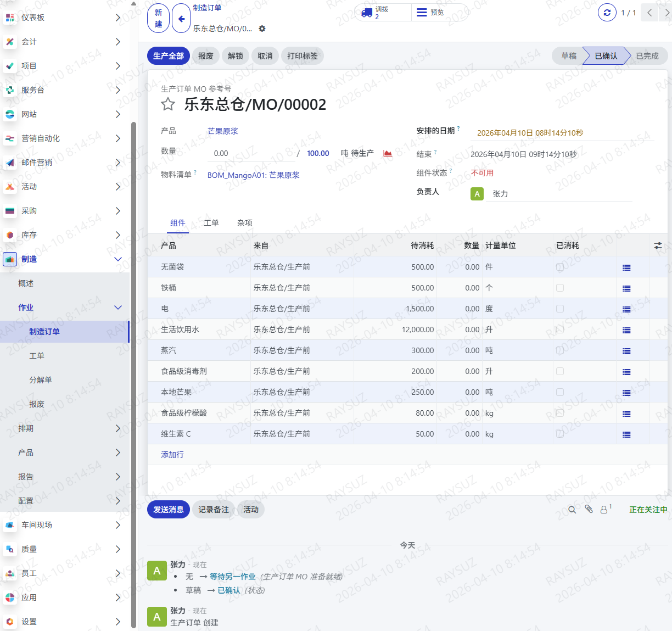Toggle 已消耗 checkbox for 生活饮用水
The image size is (672, 631).
tap(560, 330)
